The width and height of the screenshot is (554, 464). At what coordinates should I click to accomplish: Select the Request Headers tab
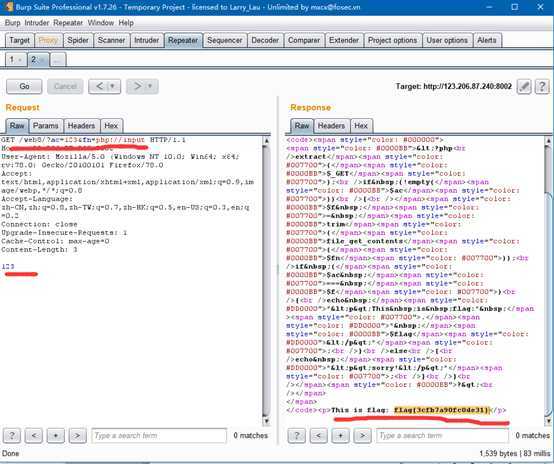pos(81,125)
